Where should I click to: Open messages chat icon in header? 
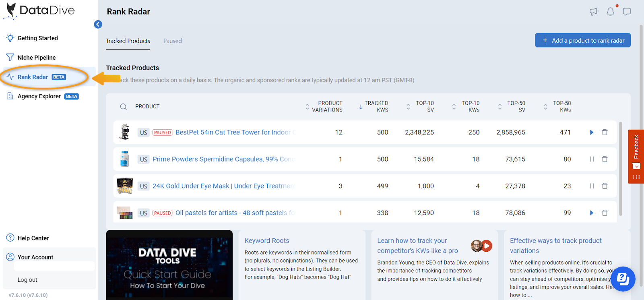[627, 12]
